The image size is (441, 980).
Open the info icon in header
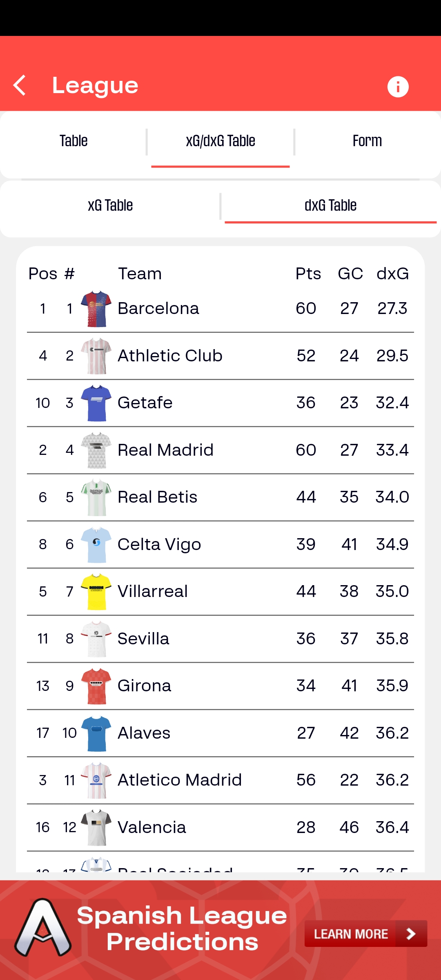tap(398, 87)
